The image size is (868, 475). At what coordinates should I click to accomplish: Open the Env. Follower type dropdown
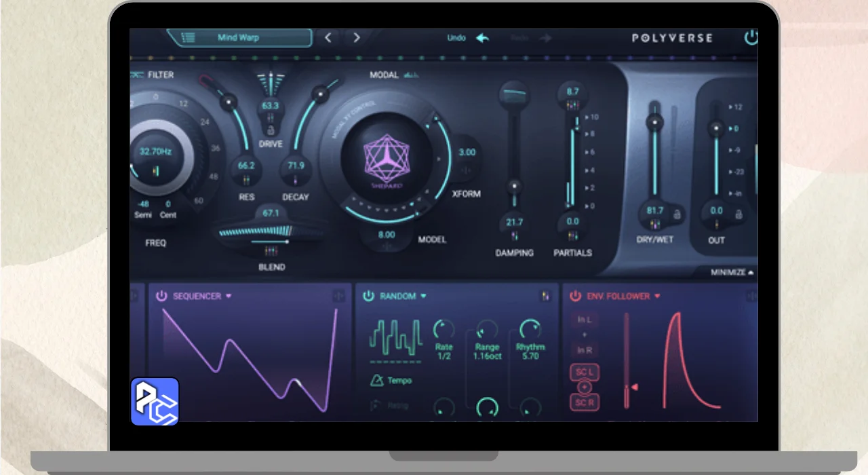(657, 297)
